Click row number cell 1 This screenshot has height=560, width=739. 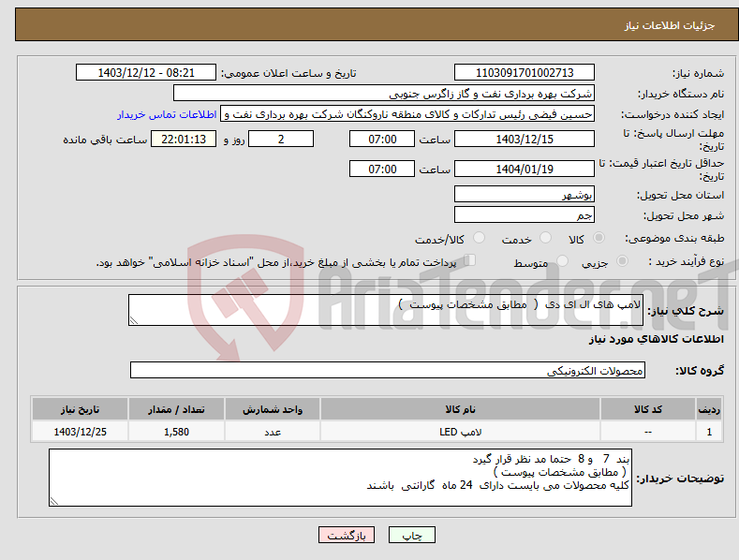point(709,432)
